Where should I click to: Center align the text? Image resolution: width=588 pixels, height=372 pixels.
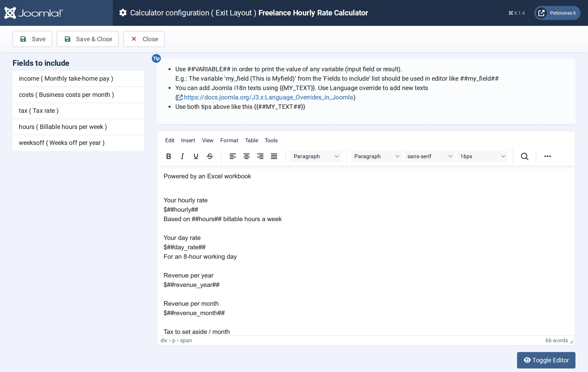coord(246,156)
